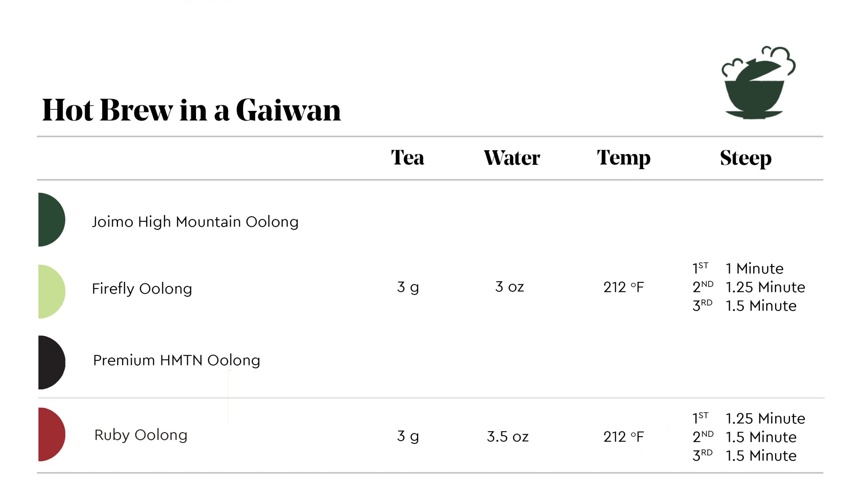Click the Steep column header
868x504 pixels.
[746, 158]
